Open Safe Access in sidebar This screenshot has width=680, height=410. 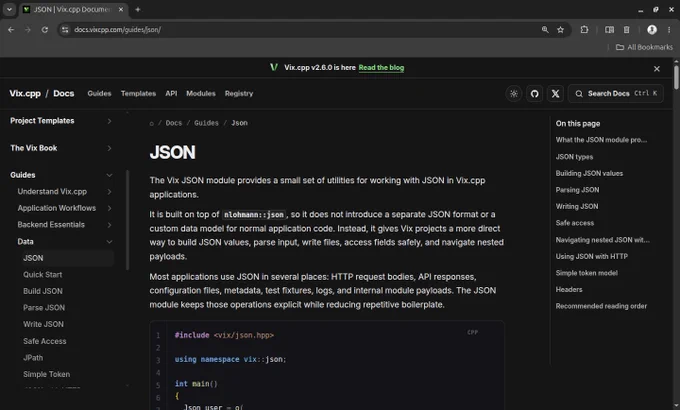(45, 341)
